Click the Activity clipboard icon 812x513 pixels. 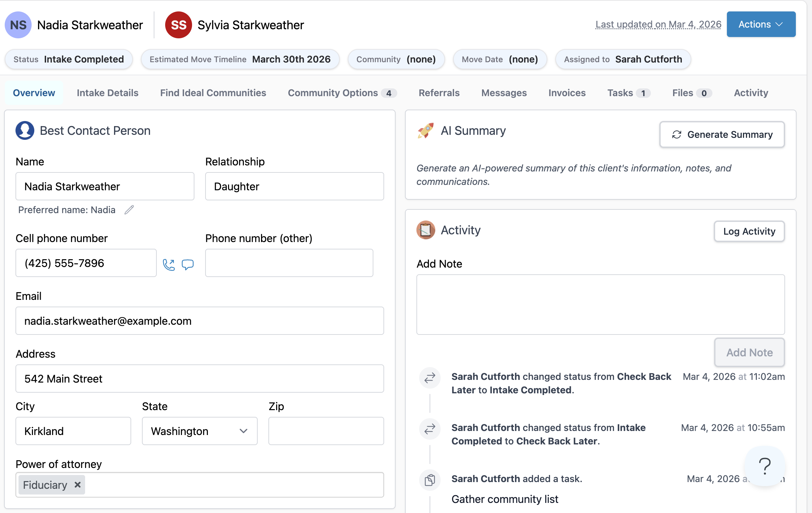(x=426, y=230)
